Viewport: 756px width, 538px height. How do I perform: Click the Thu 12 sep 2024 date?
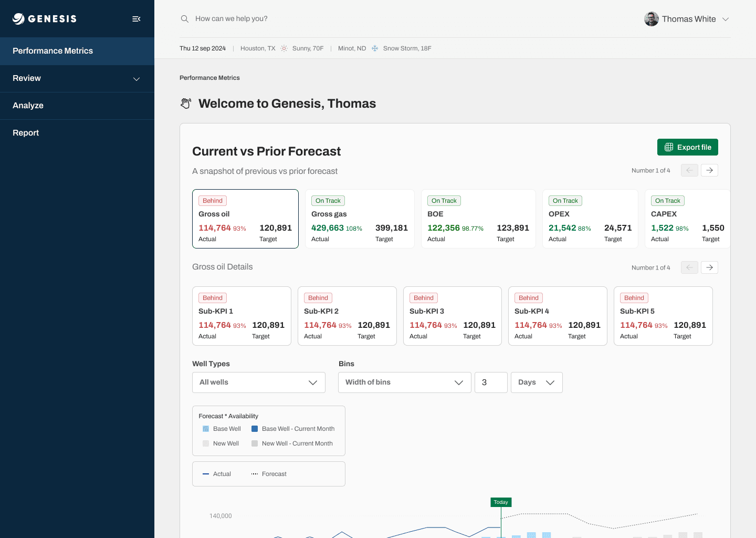[203, 48]
